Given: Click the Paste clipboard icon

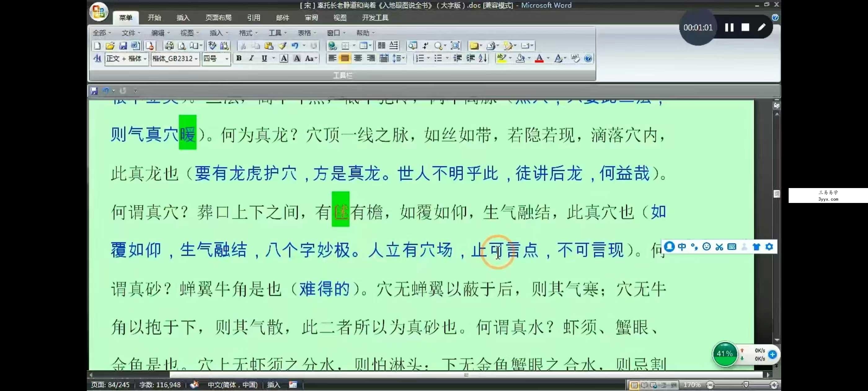Looking at the screenshot, I should tap(268, 46).
